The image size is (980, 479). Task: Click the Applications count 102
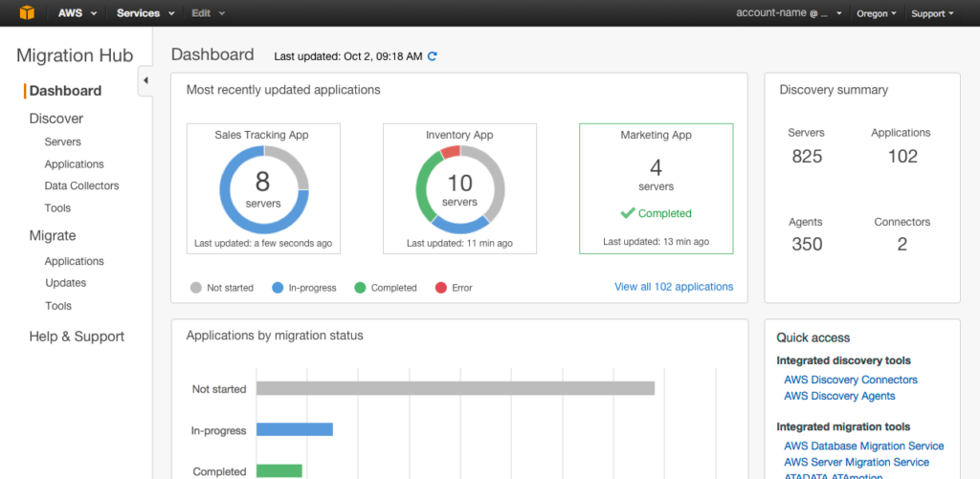click(x=902, y=156)
